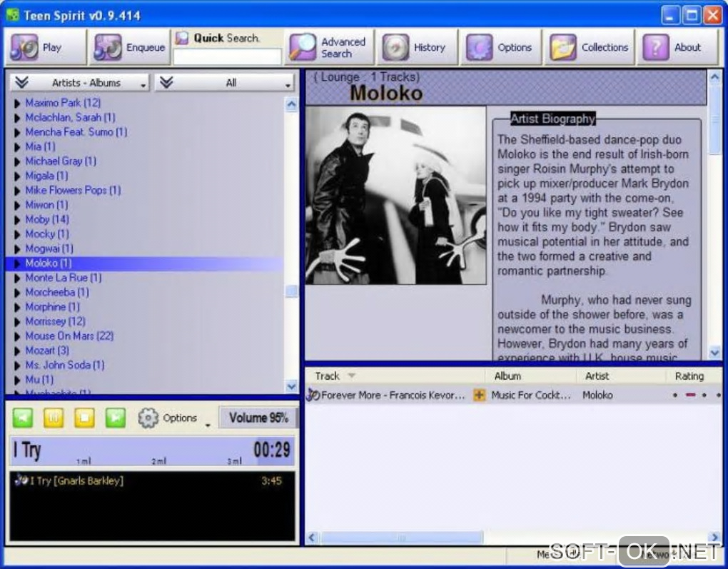Click the double chevron beside Artists - Albums

[22, 83]
